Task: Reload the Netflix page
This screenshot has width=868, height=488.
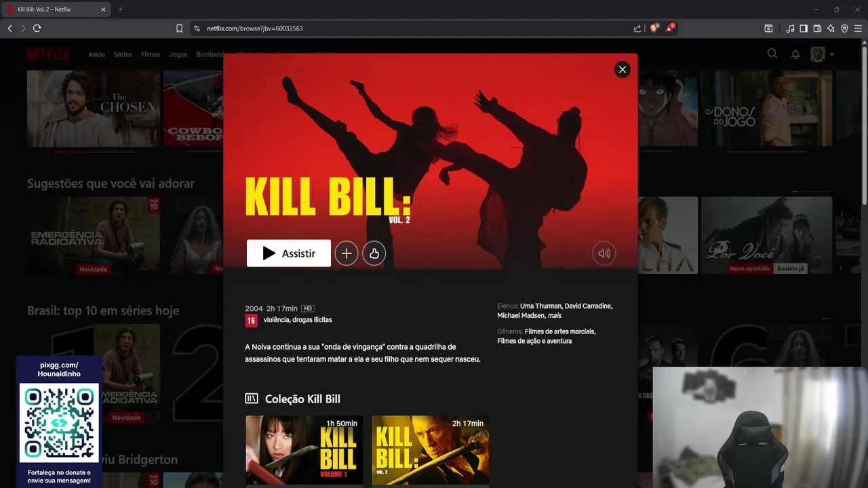Action: tap(37, 28)
